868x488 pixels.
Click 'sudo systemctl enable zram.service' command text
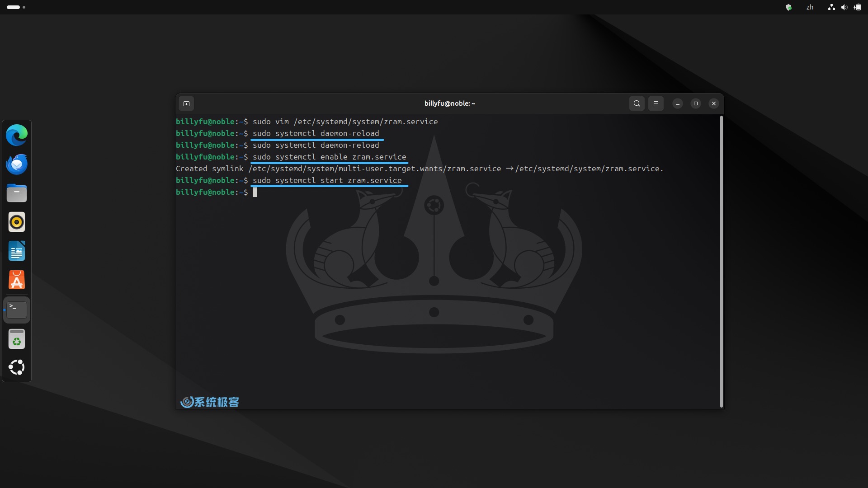(x=329, y=157)
